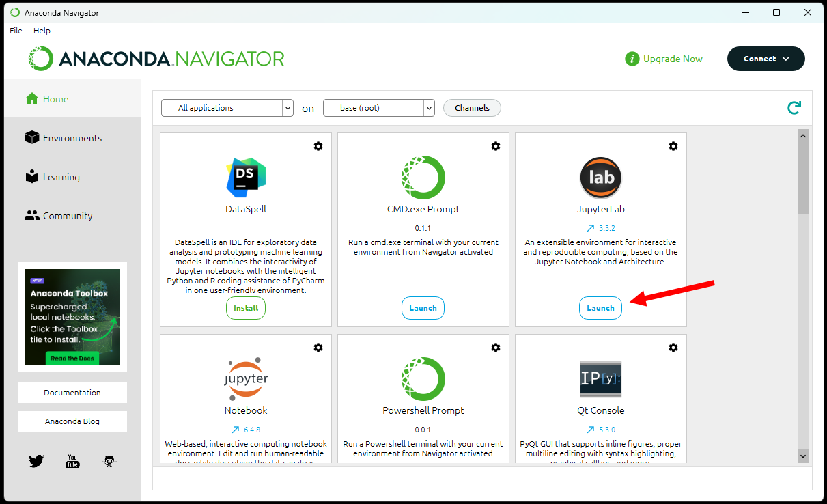
Task: Open the File menu
Action: [16, 31]
